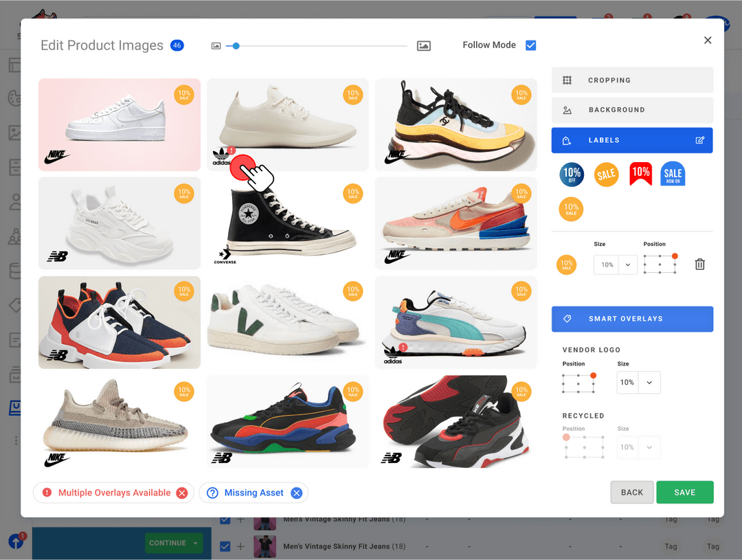Viewport: 742px width, 560px height.
Task: Click the thumbnail size slider handle
Action: click(236, 46)
